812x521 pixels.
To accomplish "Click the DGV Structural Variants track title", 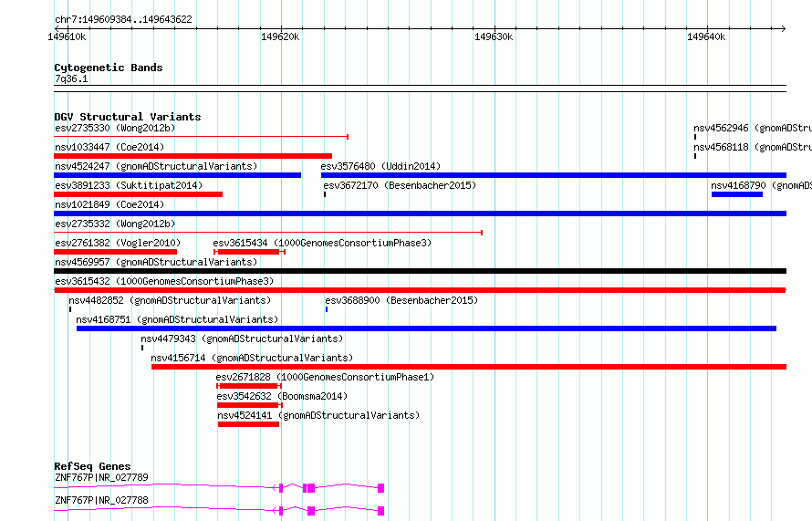I will click(x=128, y=117).
